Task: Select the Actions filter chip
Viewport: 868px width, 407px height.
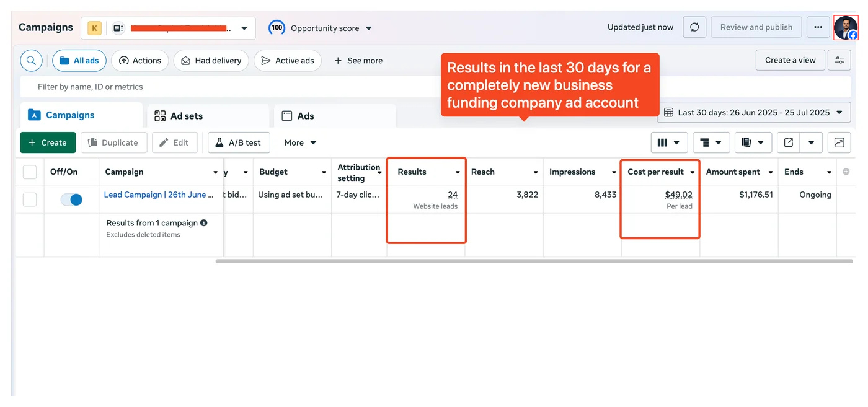Action: tap(139, 61)
